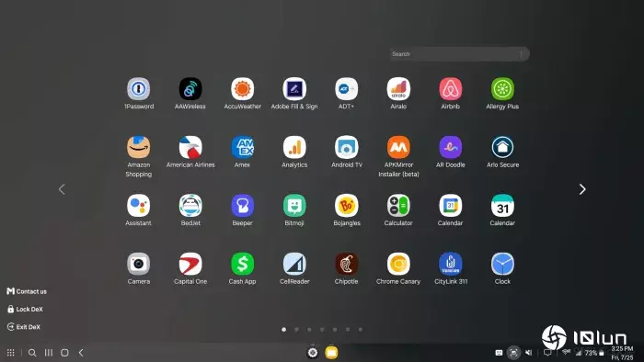Launch Chrome Canary
Screen dimensions: 644x362
click(x=398, y=264)
